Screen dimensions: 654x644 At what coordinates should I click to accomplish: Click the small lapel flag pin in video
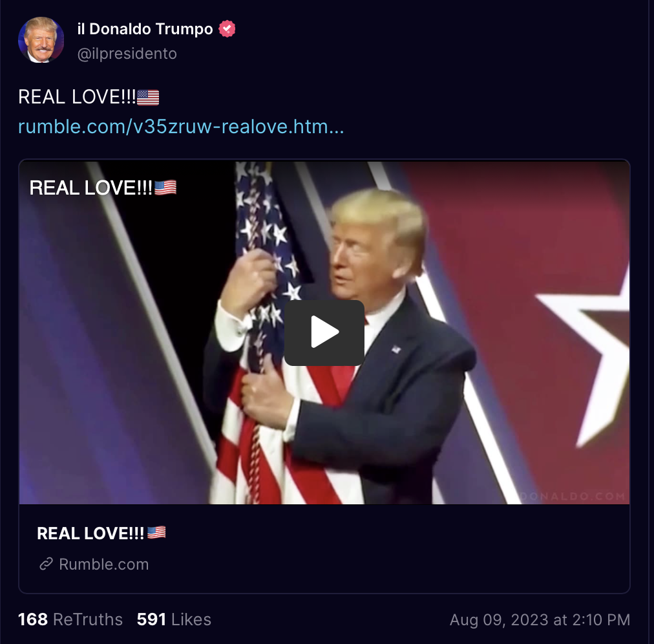(x=396, y=349)
